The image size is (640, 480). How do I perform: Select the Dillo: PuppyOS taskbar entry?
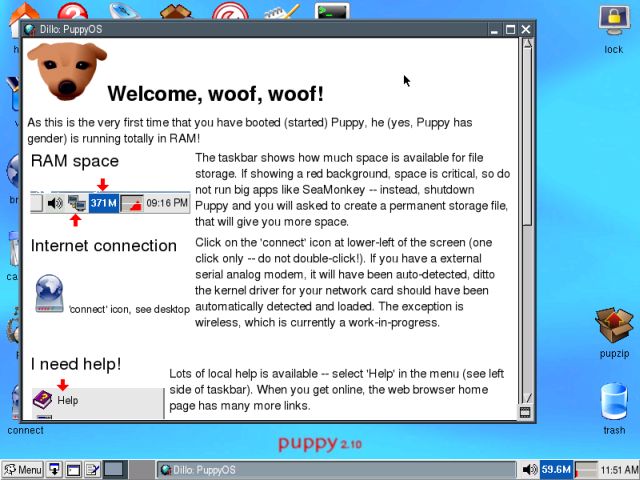coord(336,470)
